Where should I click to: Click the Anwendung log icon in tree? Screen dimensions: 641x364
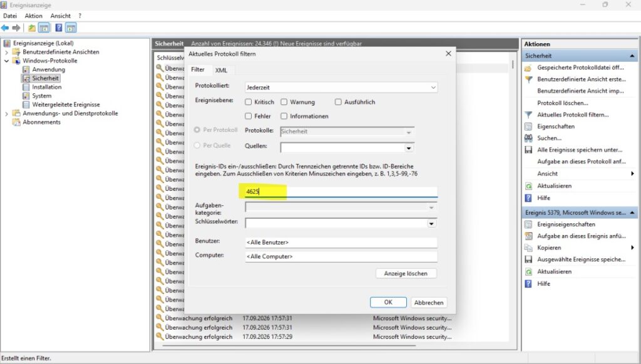tap(26, 69)
